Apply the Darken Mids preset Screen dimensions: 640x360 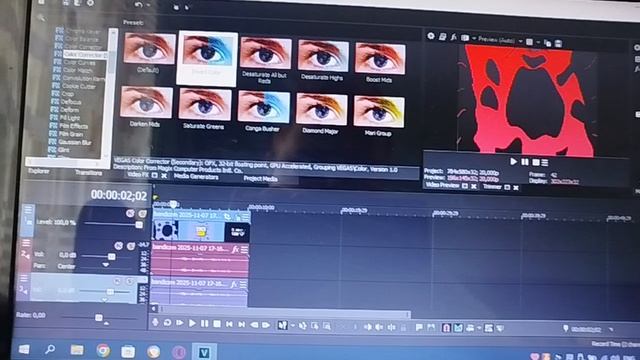point(146,107)
